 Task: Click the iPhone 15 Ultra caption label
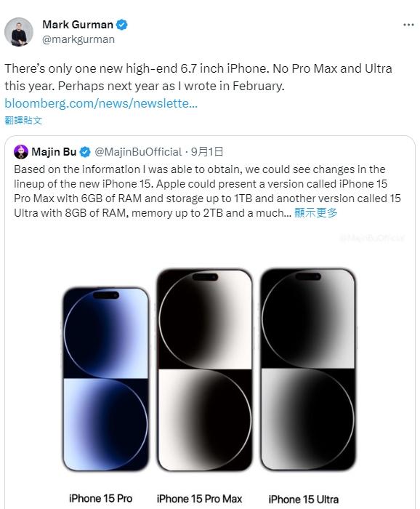tap(304, 500)
